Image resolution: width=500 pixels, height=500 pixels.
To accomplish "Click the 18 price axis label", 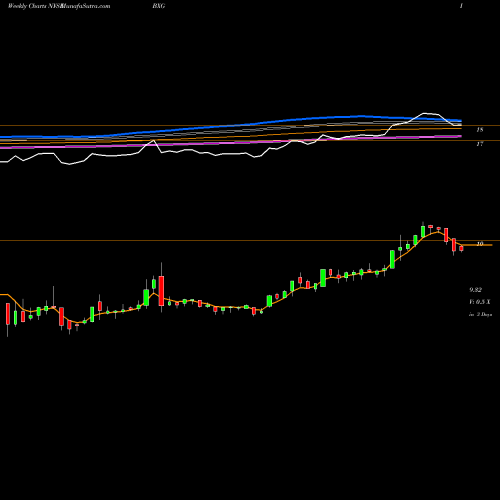I will pos(480,130).
